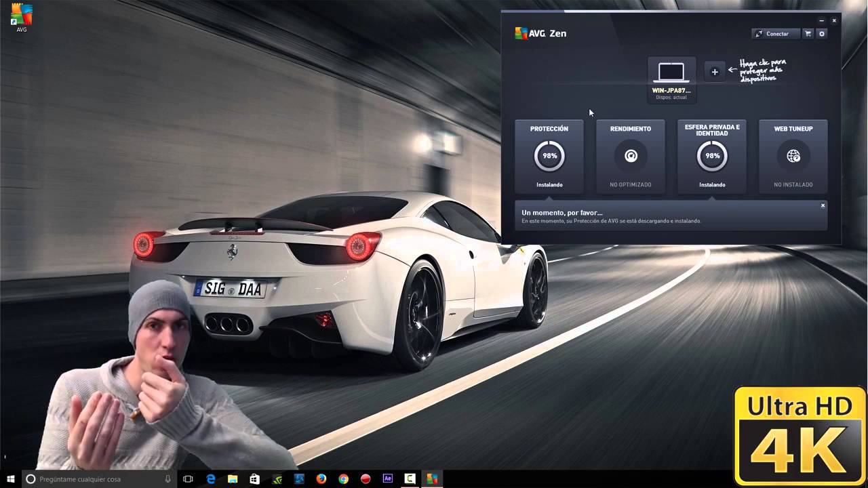The image size is (868, 488).
Task: Click the Esfera Privada 98% progress ring
Action: (712, 156)
